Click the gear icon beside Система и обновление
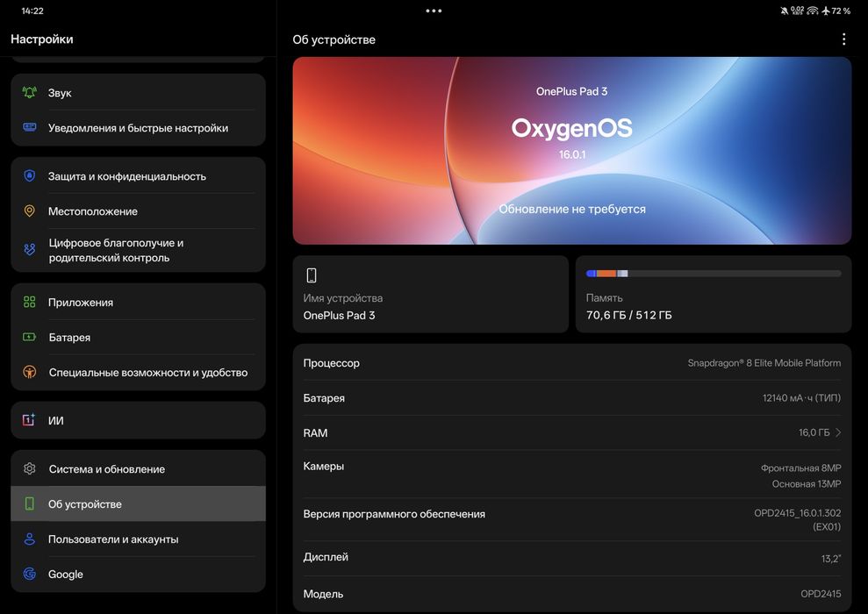The width and height of the screenshot is (868, 614). coord(29,468)
